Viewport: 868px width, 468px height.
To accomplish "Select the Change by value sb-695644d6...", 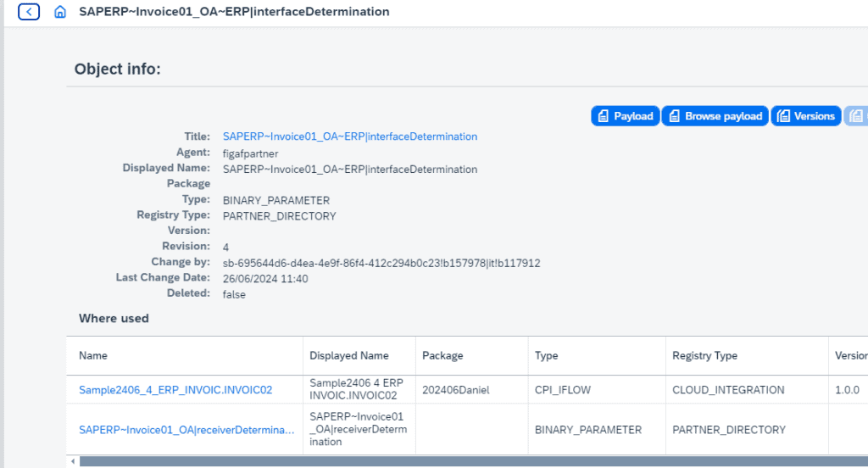I will [381, 263].
